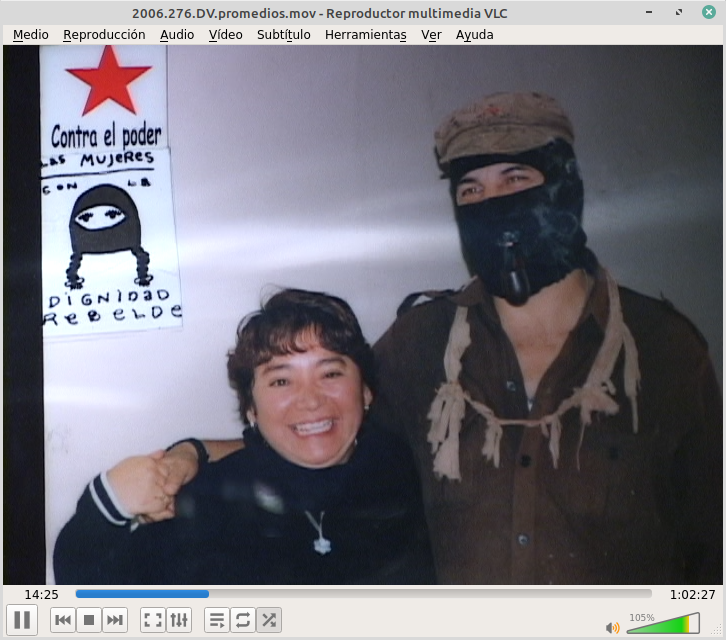Open the Vídeo menu
Screen dimensions: 726x640
(x=225, y=35)
